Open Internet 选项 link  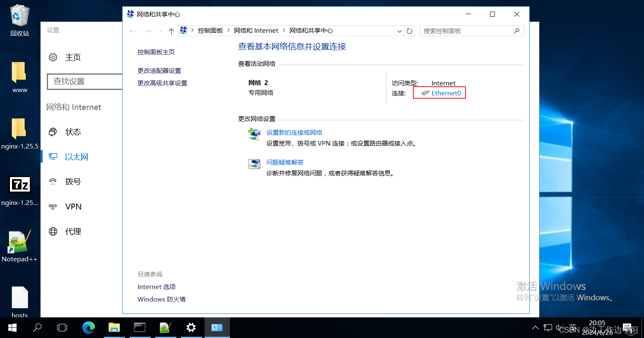pos(157,287)
